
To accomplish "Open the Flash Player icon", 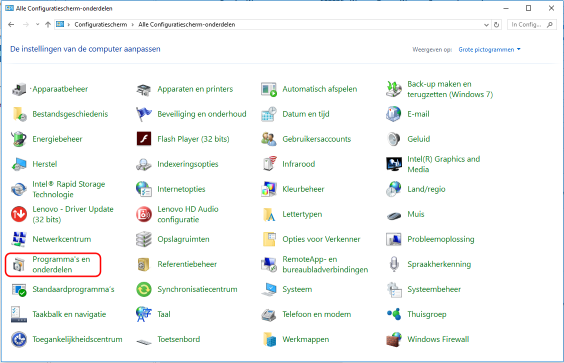I will pyautogui.click(x=144, y=139).
